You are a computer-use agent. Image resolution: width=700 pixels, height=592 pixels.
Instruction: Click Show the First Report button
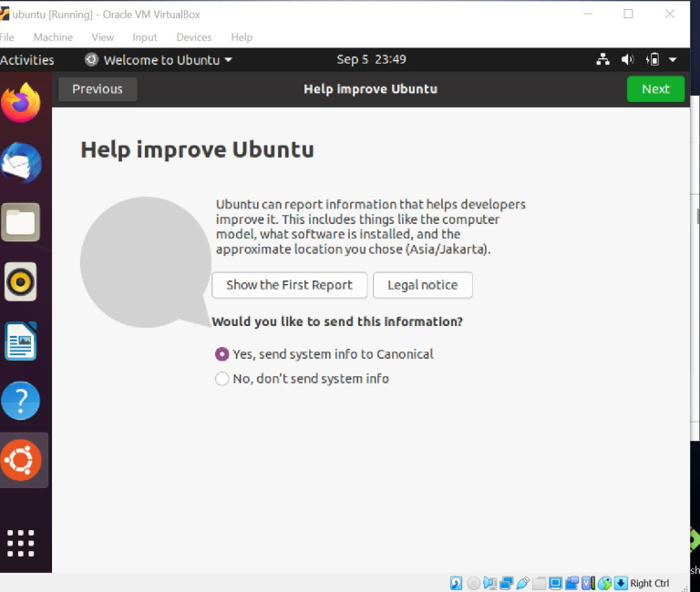coord(289,285)
